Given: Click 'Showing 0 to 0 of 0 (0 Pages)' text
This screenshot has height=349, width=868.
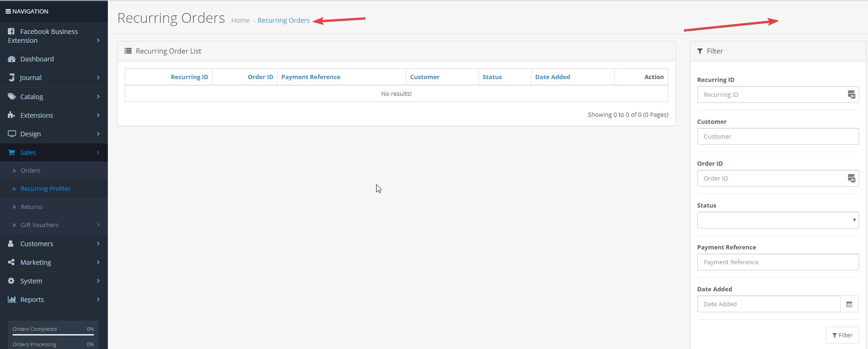Looking at the screenshot, I should [628, 114].
